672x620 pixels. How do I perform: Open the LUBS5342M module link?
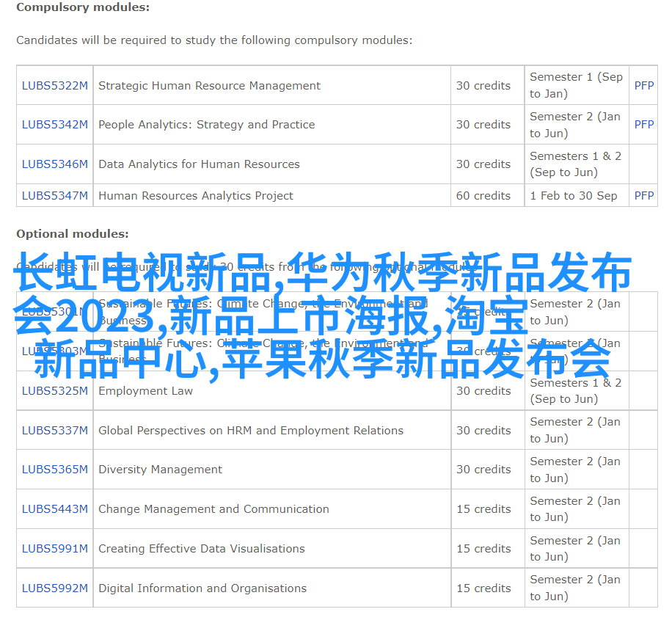[55, 124]
